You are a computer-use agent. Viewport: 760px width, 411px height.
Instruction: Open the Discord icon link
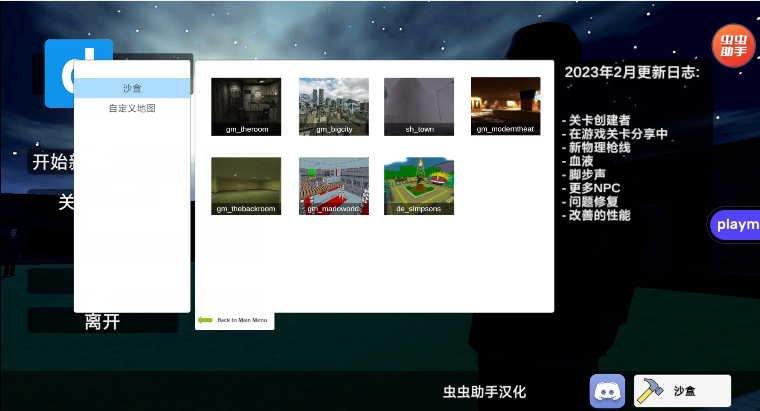tap(607, 391)
